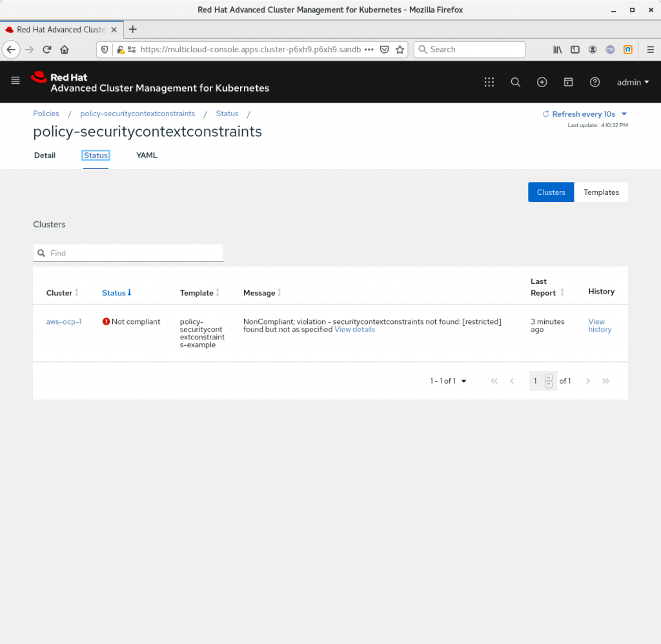Screen dimensions: 661x644
Task: Click the 3 minutes ago cell
Action: pos(547,325)
